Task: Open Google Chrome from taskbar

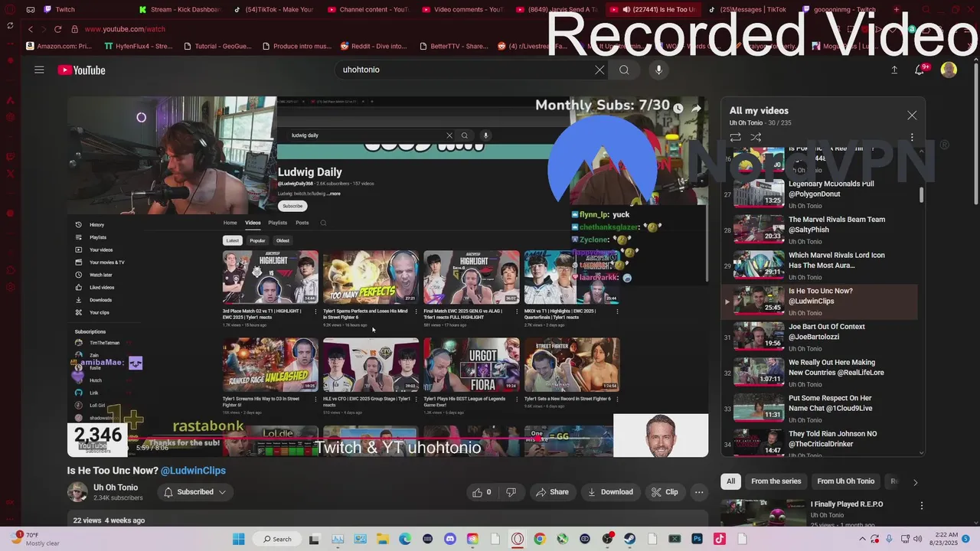Action: click(540, 539)
